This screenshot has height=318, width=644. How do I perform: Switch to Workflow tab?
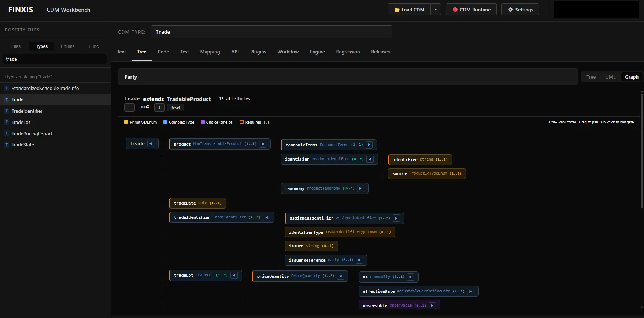click(x=288, y=52)
